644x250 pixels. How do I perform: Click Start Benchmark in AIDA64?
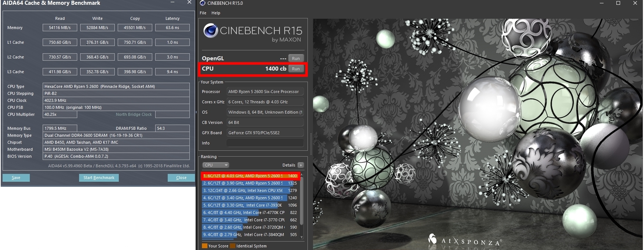[x=99, y=178]
